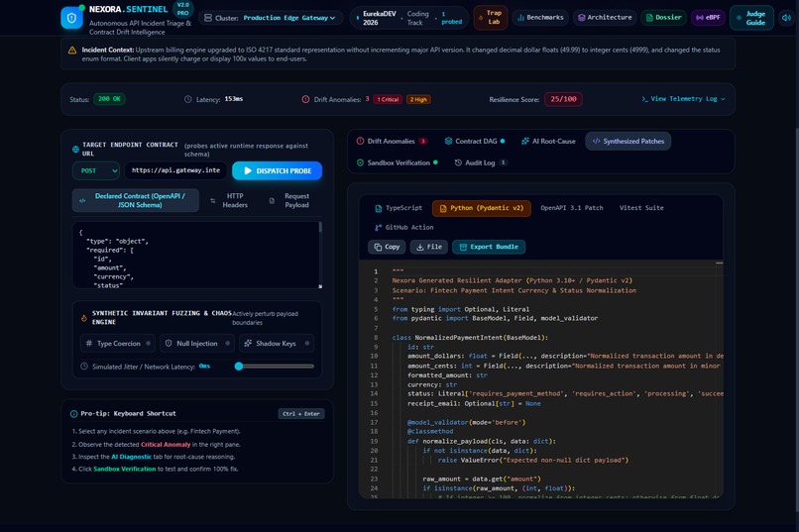
Task: Open the Trap Lab button
Action: tap(490, 17)
